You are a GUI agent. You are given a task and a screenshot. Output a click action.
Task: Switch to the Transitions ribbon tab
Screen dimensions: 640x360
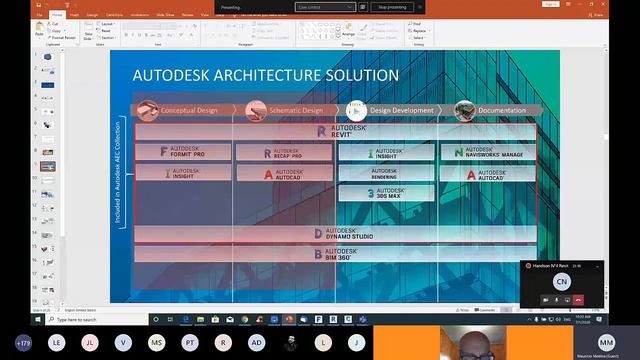coord(115,15)
